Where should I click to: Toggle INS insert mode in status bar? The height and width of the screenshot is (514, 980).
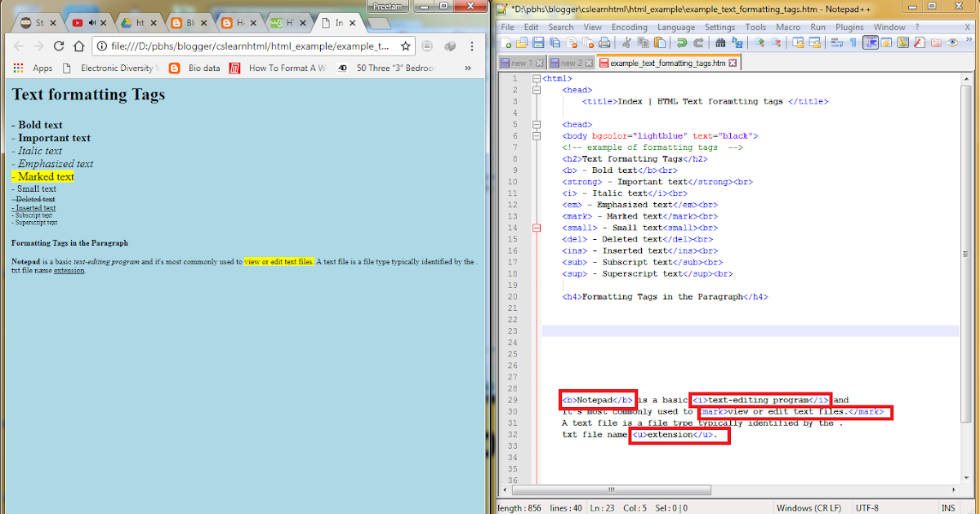tap(947, 507)
